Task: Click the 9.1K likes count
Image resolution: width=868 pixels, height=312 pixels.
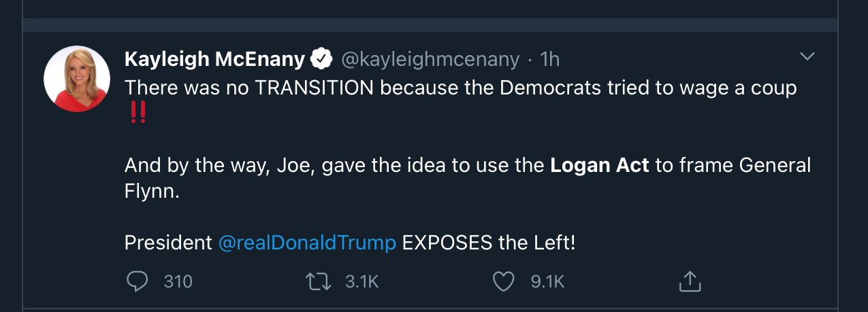Action: [x=547, y=281]
